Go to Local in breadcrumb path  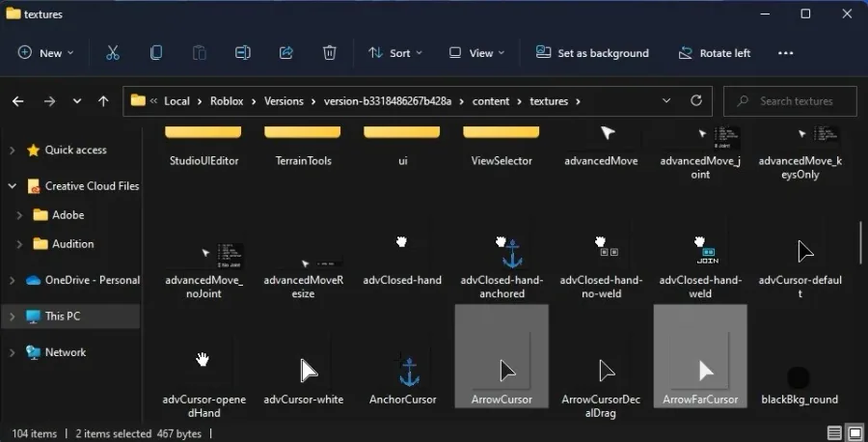(176, 101)
